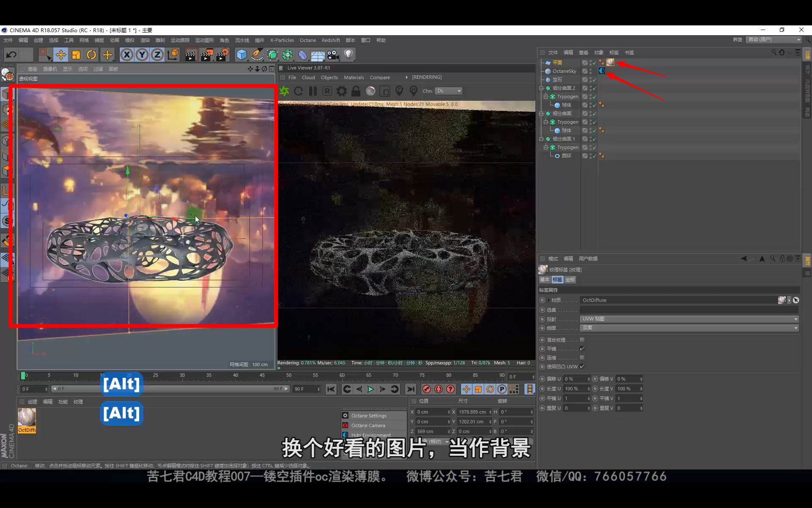Switch to the 基本 attribute tab
Image resolution: width=812 pixels, height=508 pixels.
tap(545, 279)
